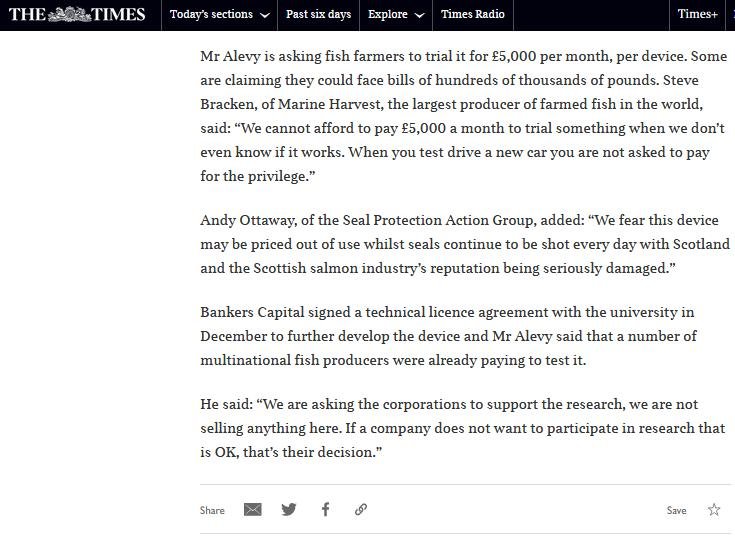Click the Share label
The width and height of the screenshot is (735, 537).
pyautogui.click(x=212, y=510)
